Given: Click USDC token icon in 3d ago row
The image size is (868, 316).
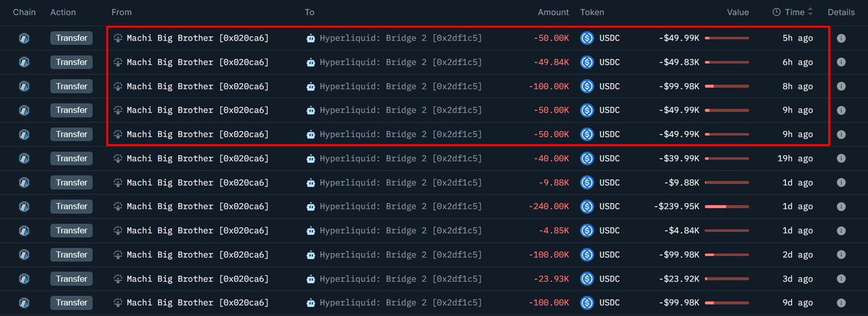Looking at the screenshot, I should pos(587,279).
